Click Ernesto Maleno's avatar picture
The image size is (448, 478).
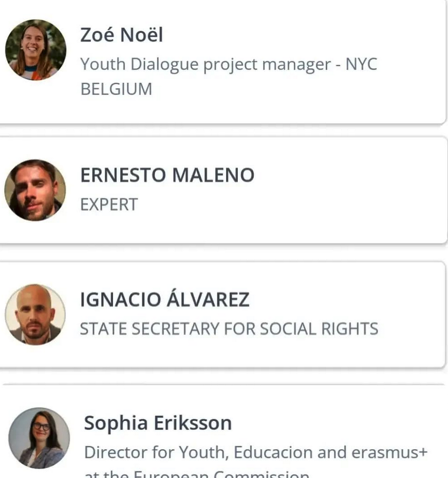coord(35,190)
